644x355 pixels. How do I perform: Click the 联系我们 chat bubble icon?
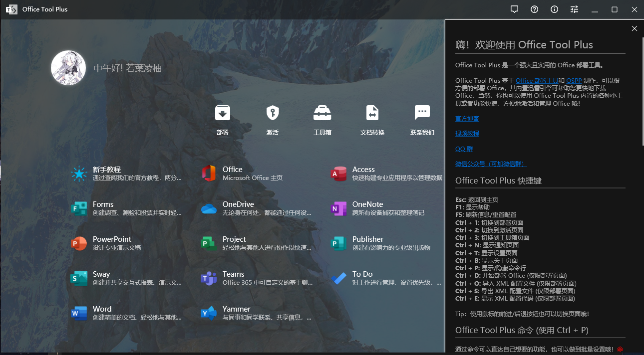click(x=422, y=114)
